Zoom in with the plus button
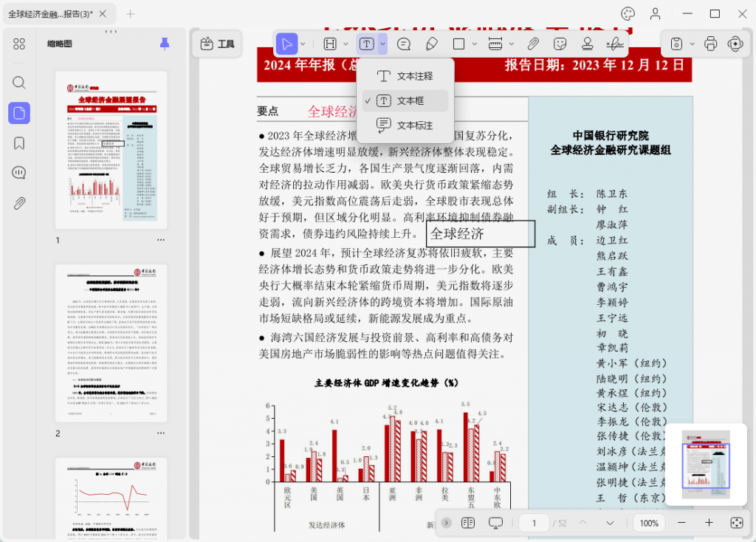 click(x=709, y=524)
